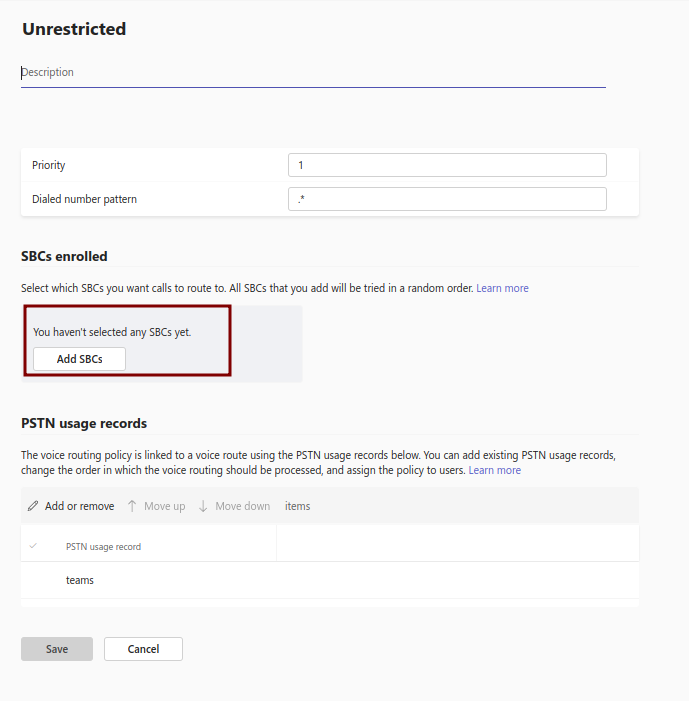The width and height of the screenshot is (689, 701).
Task: Click the Priority field label
Action: (x=49, y=165)
